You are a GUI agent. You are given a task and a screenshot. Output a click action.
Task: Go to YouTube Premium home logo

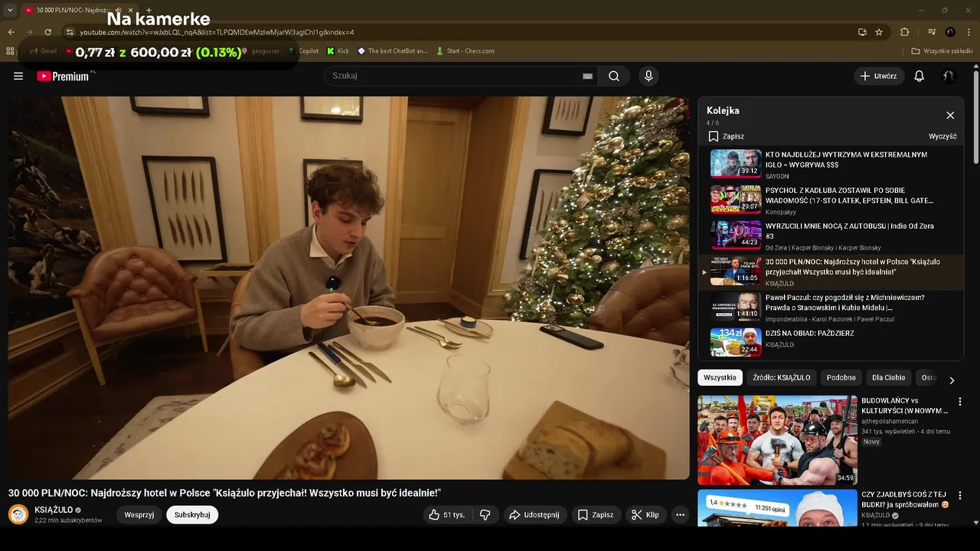click(x=63, y=76)
